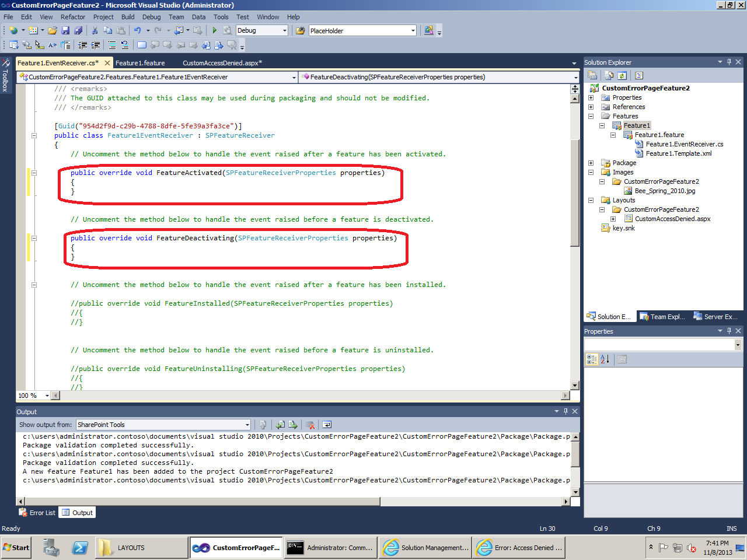
Task: Collapse the FeatureActivated method outline
Action: click(34, 173)
